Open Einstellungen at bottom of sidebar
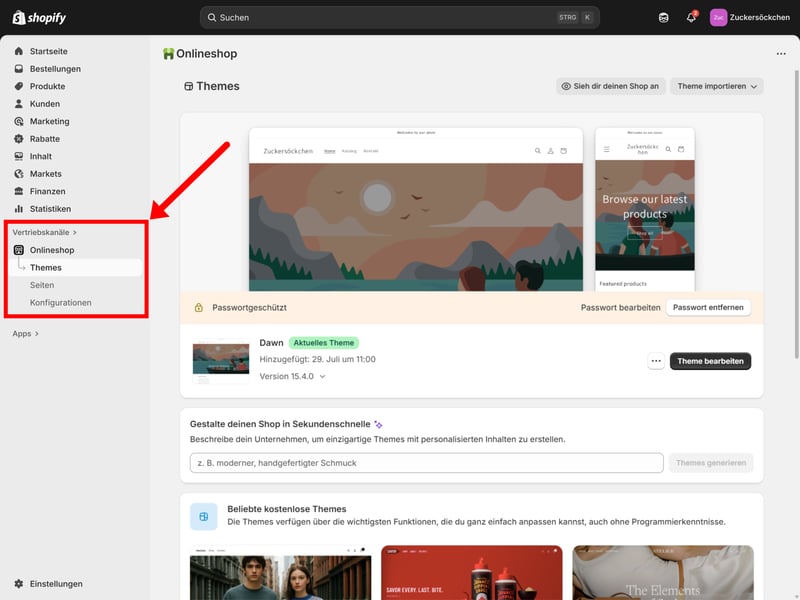This screenshot has height=600, width=800. (56, 584)
